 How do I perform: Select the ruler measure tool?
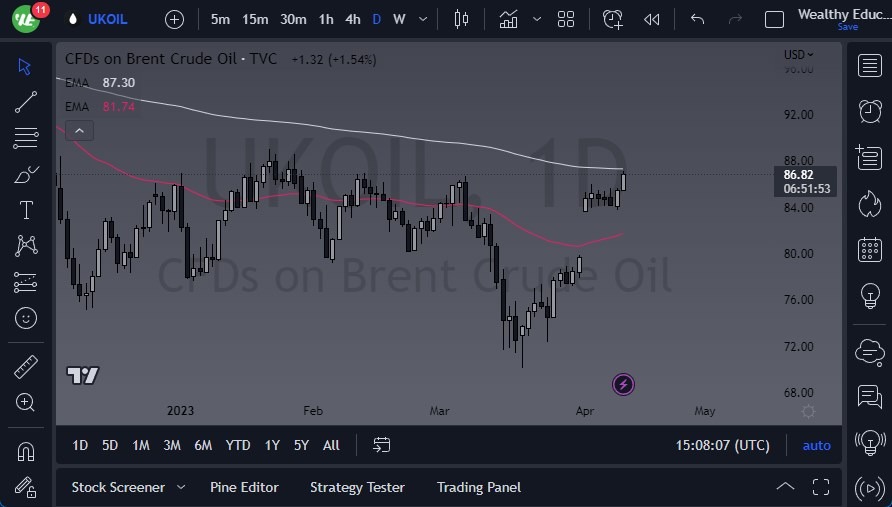click(x=26, y=367)
